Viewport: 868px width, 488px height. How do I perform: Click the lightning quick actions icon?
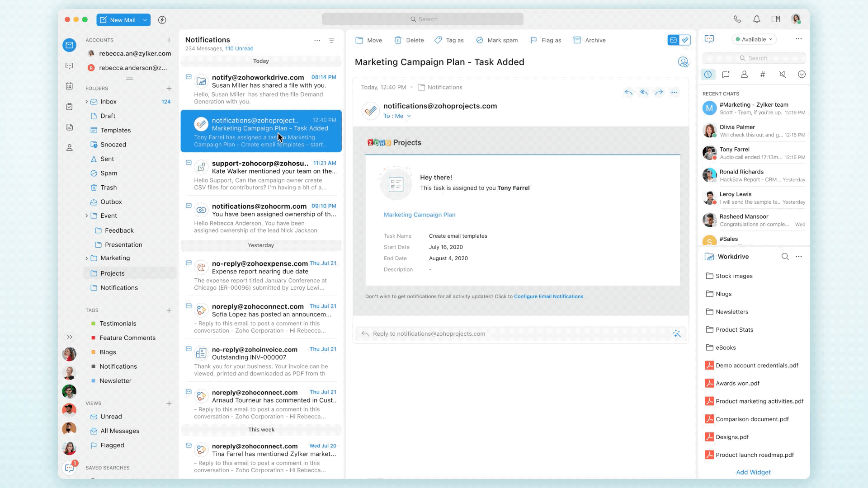162,20
